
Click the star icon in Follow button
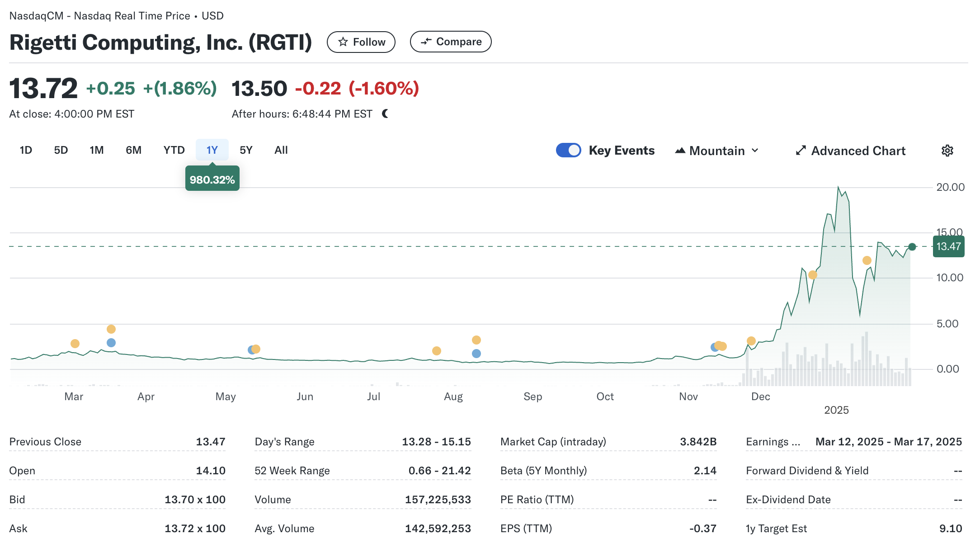tap(343, 42)
